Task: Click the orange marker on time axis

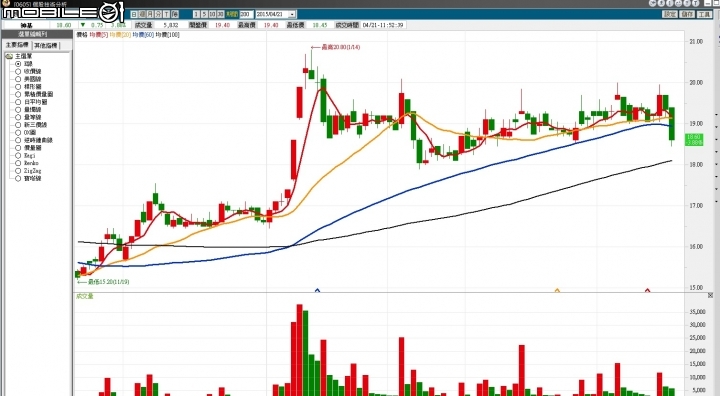Action: (x=557, y=290)
